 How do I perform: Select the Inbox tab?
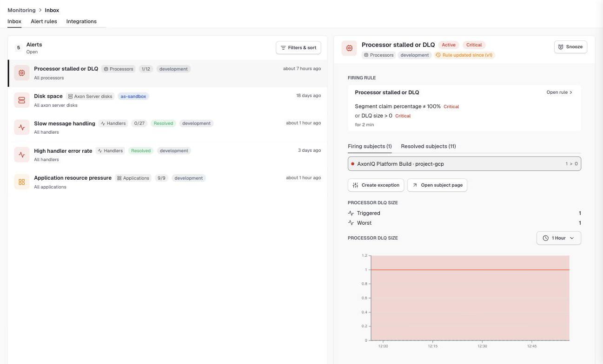click(14, 21)
